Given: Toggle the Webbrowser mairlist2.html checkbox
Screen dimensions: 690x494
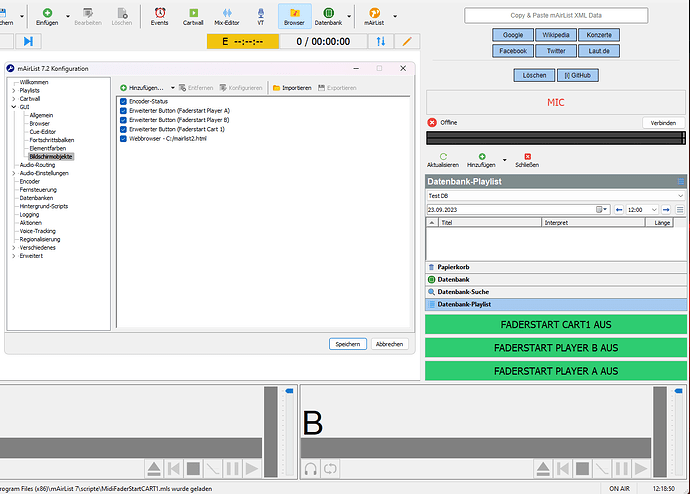Looking at the screenshot, I should click(123, 139).
